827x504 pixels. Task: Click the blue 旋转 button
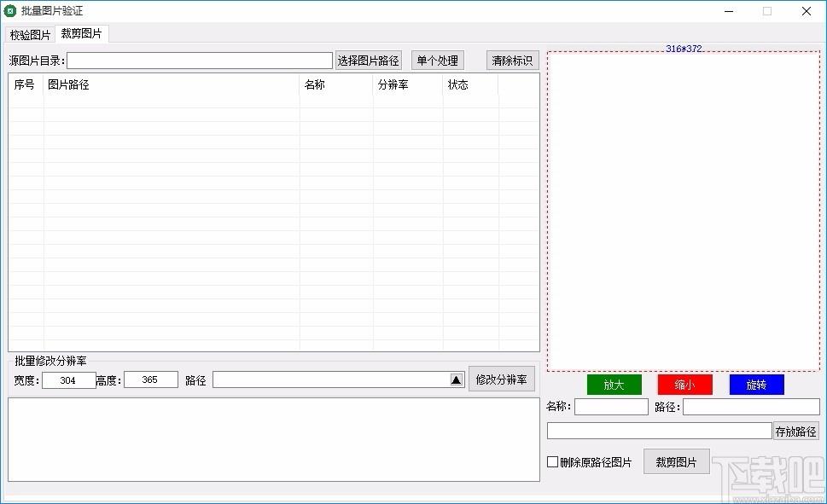click(756, 385)
